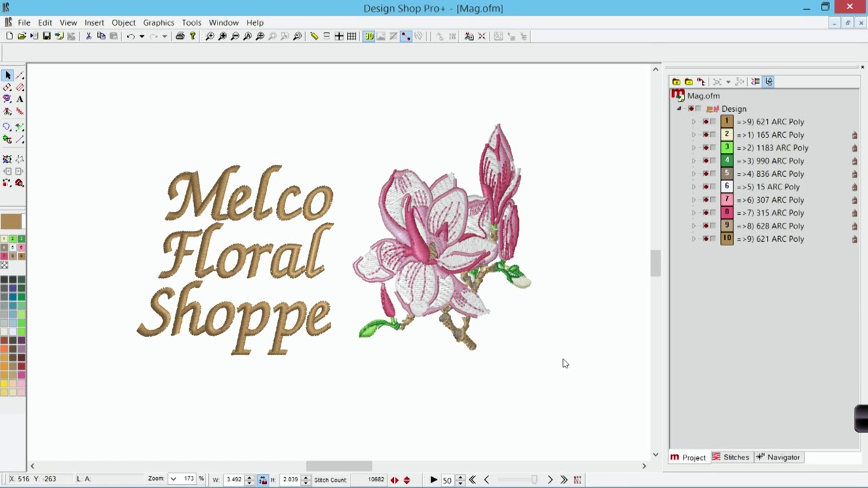Toggle the stitch points display icon
Viewport: 868px width, 488px height.
pos(406,36)
